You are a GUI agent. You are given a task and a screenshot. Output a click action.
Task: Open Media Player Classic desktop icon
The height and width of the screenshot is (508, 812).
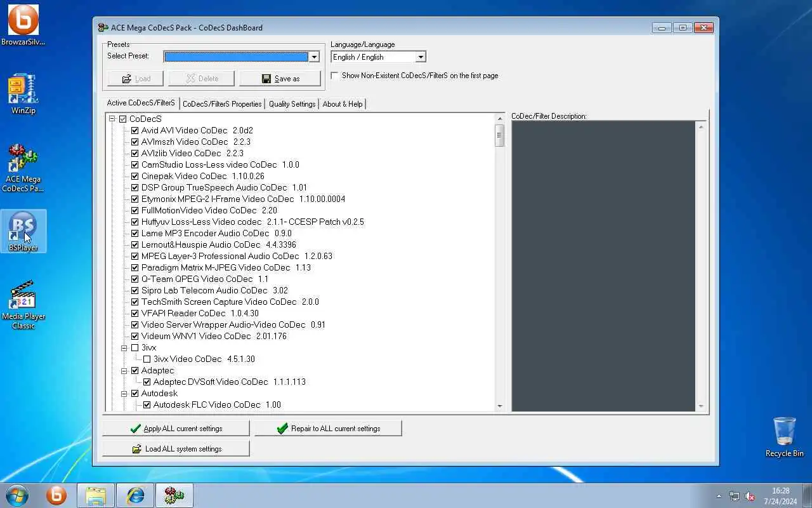click(x=23, y=305)
